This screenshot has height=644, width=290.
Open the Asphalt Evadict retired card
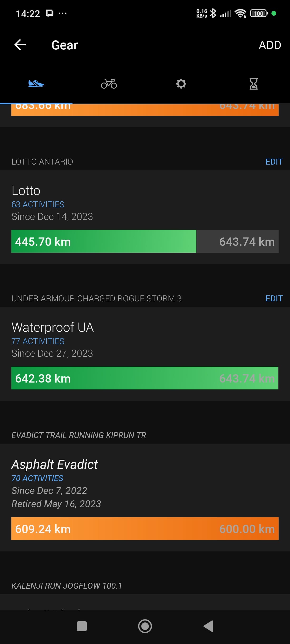[x=54, y=464]
